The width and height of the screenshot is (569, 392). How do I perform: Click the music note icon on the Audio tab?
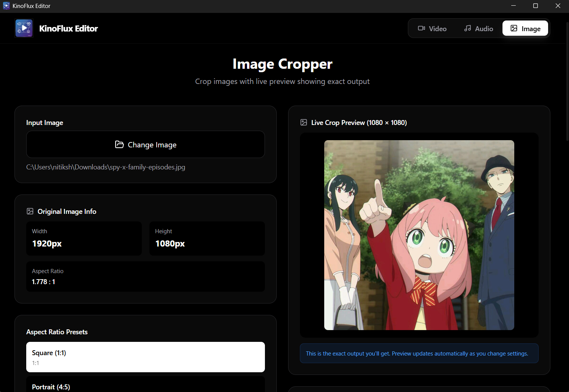pos(468,28)
